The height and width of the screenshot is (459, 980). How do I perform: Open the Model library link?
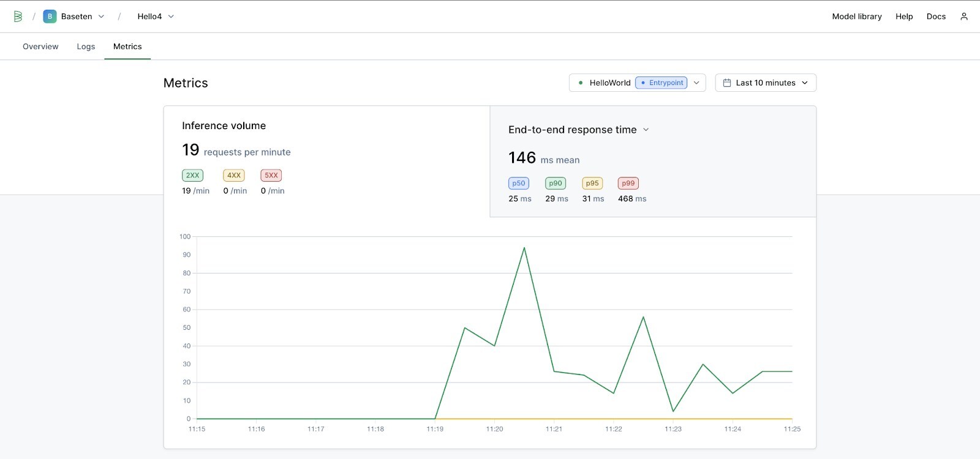[x=856, y=17]
